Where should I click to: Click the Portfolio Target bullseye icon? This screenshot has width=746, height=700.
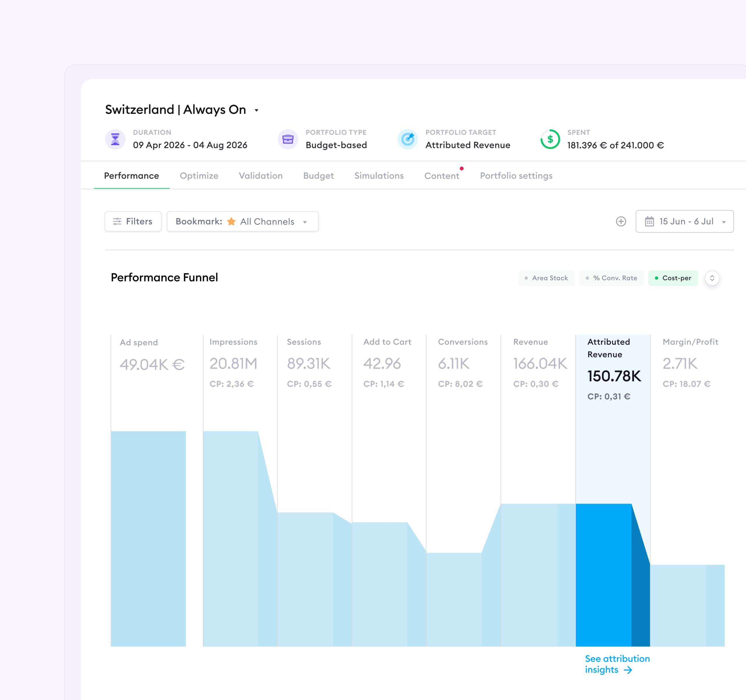(x=408, y=139)
